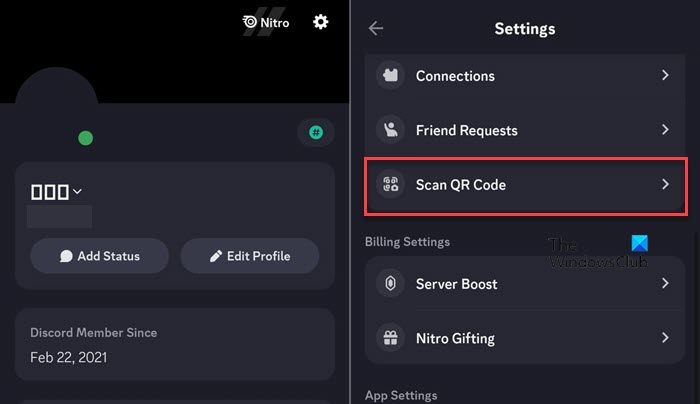Click the Friend Requests person icon
Image resolution: width=700 pixels, height=404 pixels.
pos(389,130)
